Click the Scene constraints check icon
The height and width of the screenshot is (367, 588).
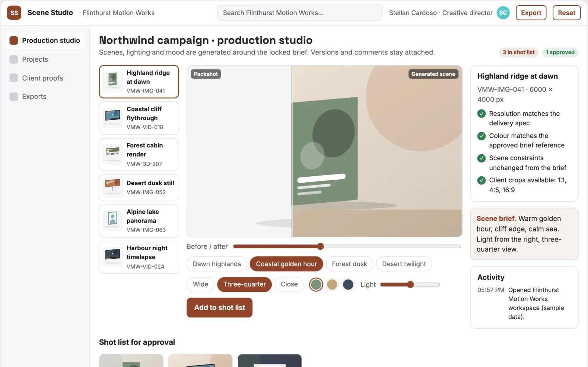[481, 158]
